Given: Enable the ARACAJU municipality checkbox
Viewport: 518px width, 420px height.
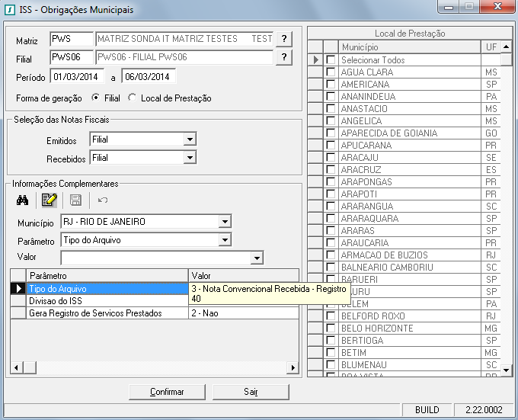Looking at the screenshot, I should pos(331,158).
